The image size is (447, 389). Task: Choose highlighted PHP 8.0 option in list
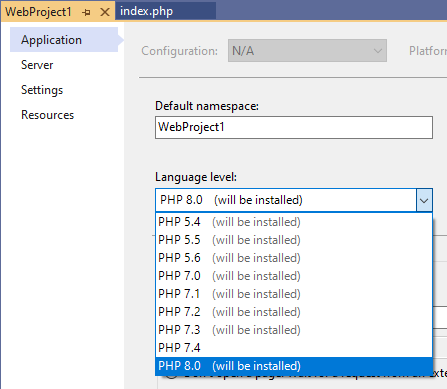point(294,366)
